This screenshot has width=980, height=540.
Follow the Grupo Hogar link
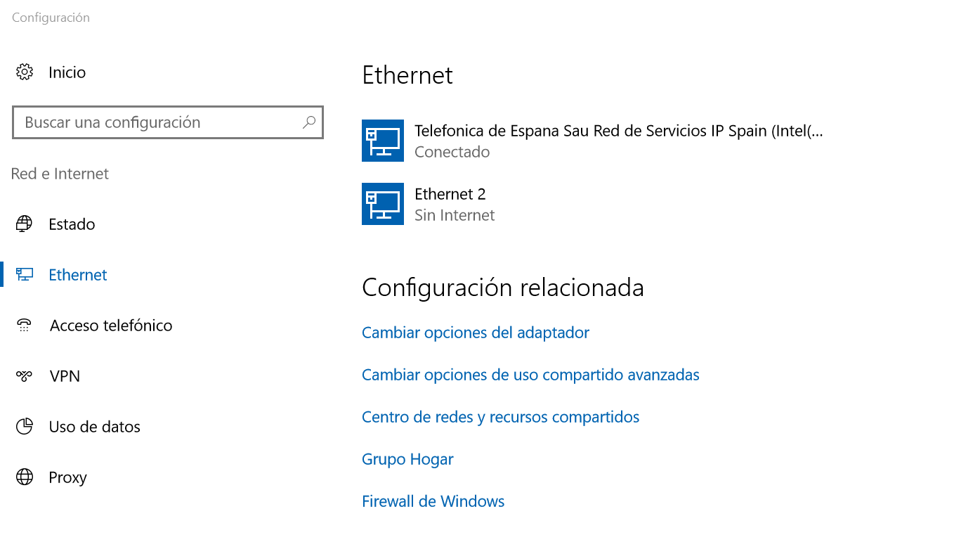click(x=407, y=459)
